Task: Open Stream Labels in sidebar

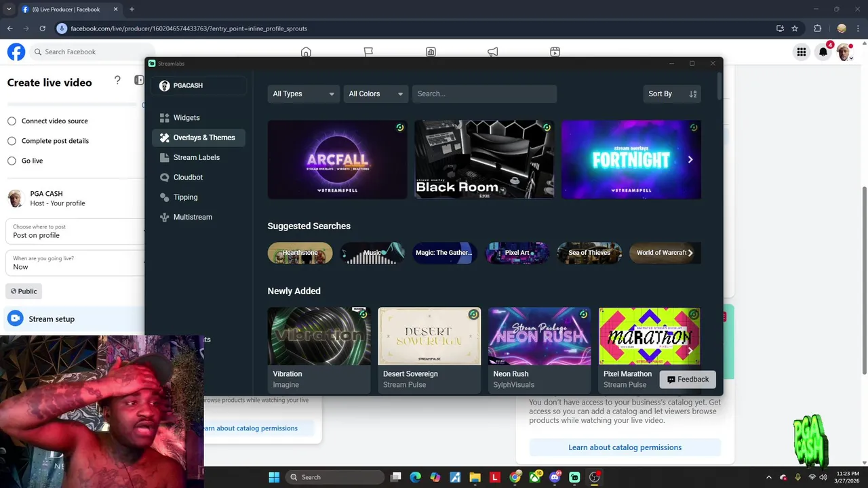Action: tap(199, 157)
